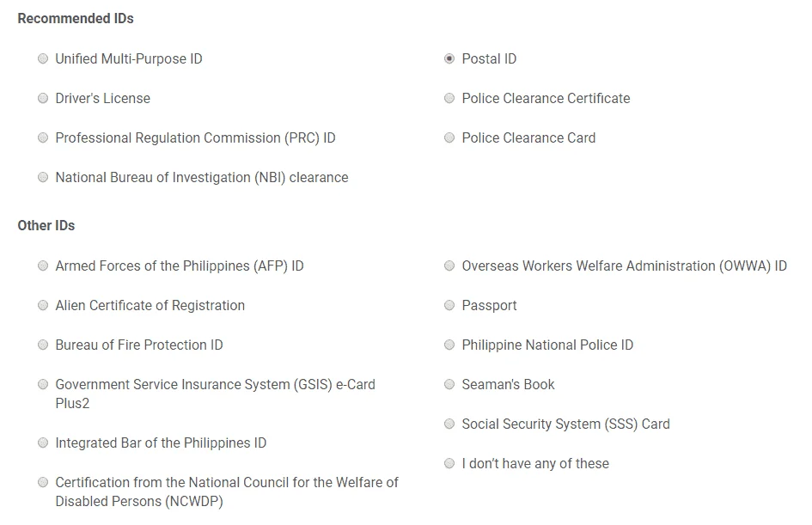Viewport: 812px width, 525px height.
Task: Click the selected Postal ID radio button
Action: point(449,58)
